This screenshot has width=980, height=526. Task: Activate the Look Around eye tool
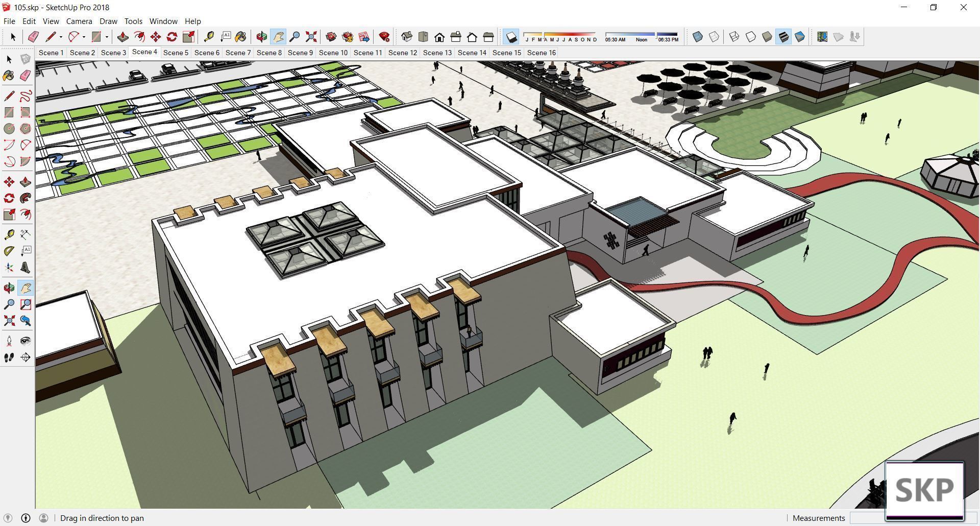(25, 341)
